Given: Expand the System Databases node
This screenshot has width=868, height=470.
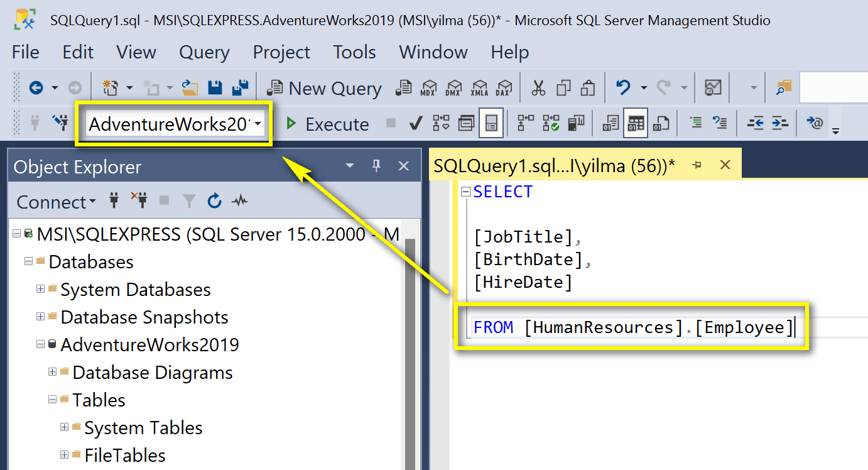Looking at the screenshot, I should point(40,289).
